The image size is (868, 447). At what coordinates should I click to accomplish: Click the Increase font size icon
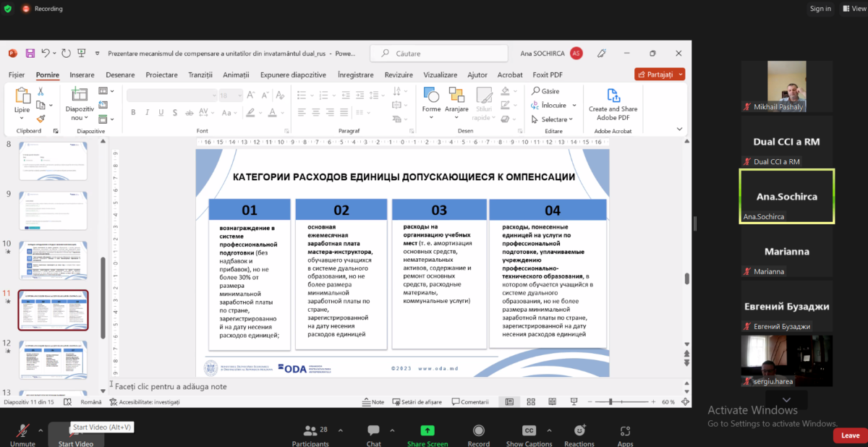click(250, 95)
